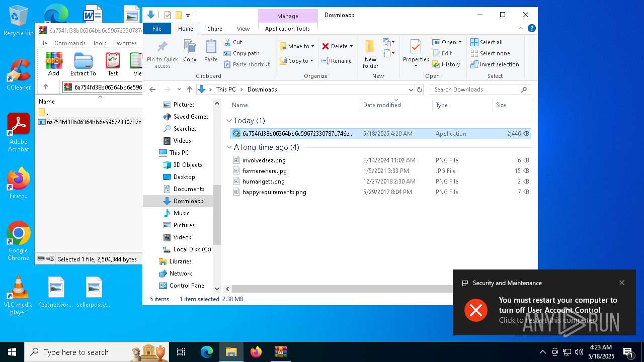
Task: Select 3D Objects in navigation pane
Action: pos(182,165)
